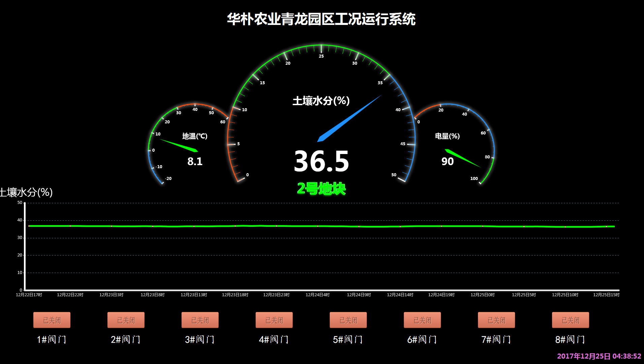Click the x-axis label 12月25日15时
This screenshot has height=364, width=644.
(x=606, y=295)
